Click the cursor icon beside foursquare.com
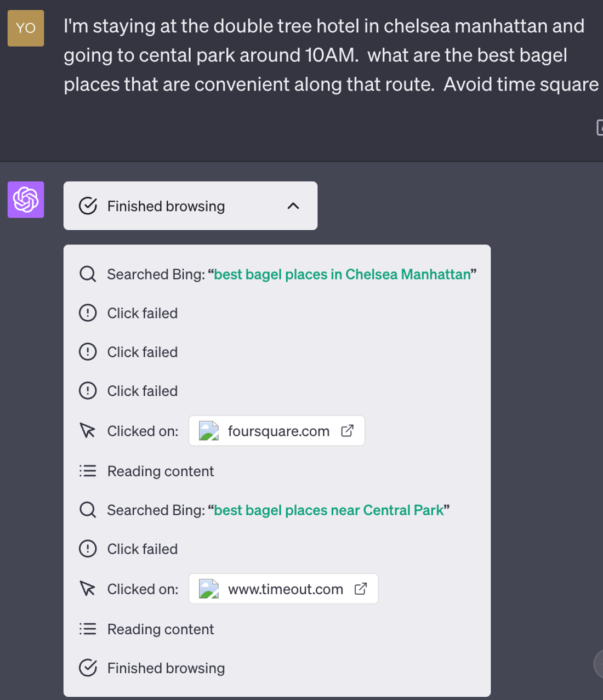This screenshot has height=700, width=603. click(88, 431)
